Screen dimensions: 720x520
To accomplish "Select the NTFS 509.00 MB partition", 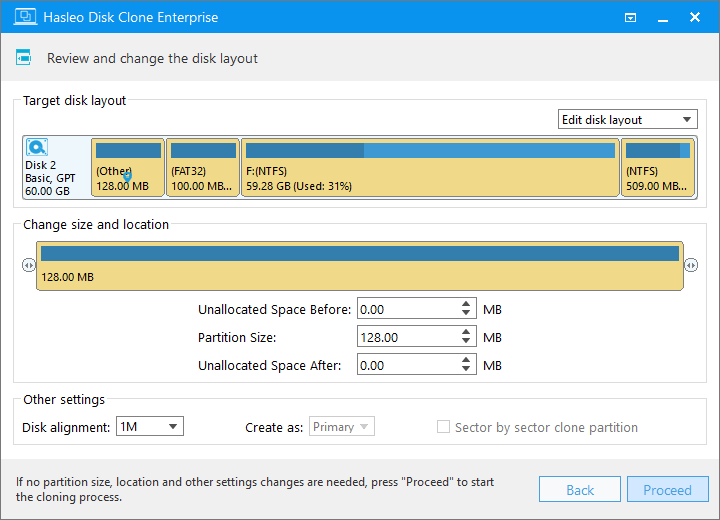I will click(658, 168).
